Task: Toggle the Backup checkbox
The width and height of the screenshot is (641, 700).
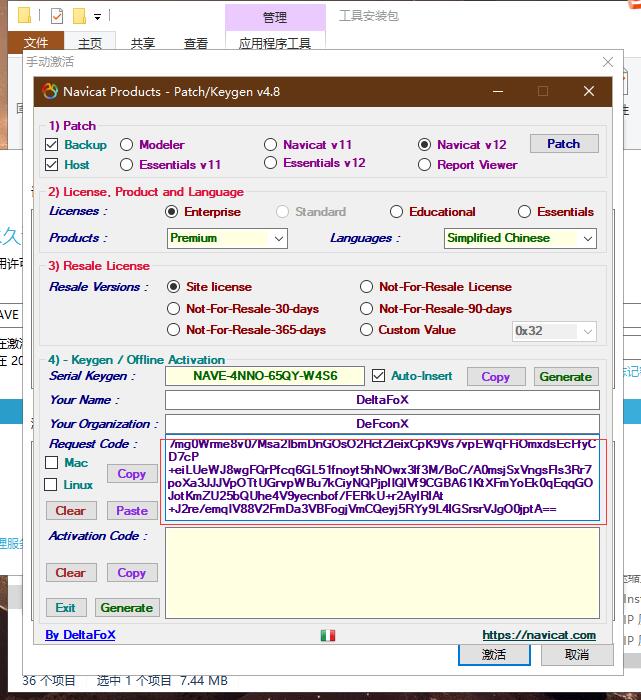Action: 51,145
